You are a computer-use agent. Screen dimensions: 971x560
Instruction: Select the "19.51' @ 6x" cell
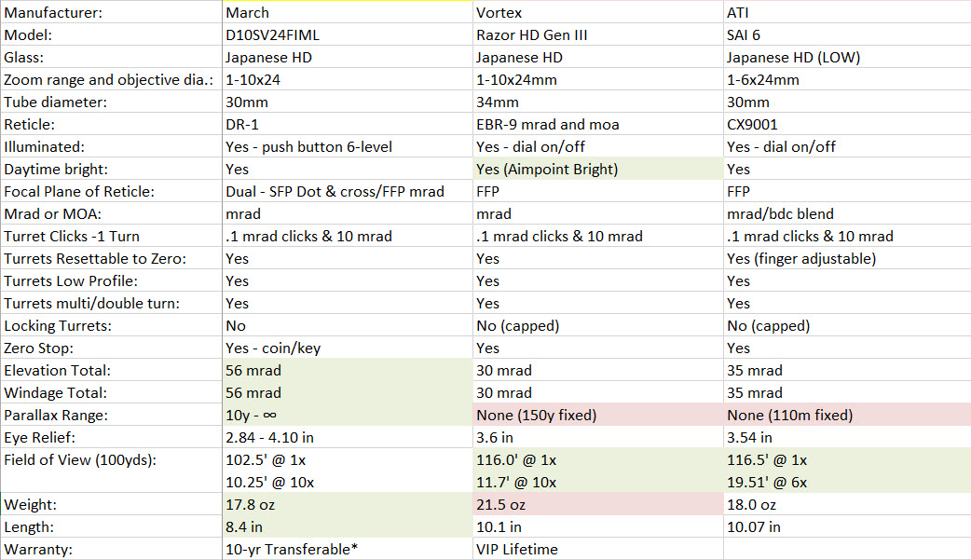pos(847,482)
